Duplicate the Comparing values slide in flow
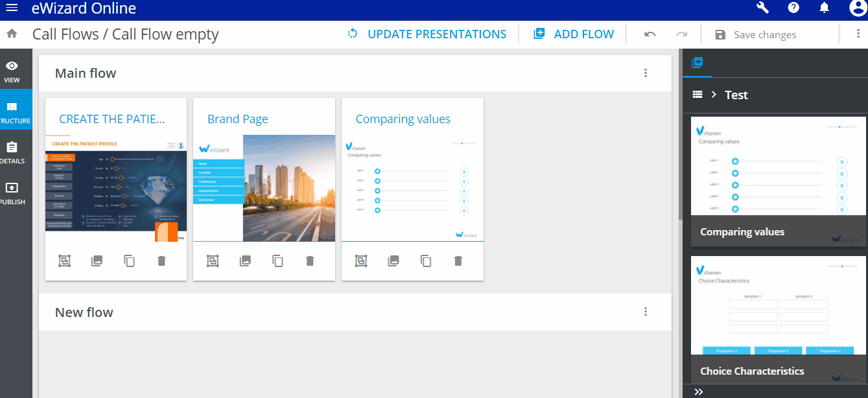868x398 pixels. tap(426, 261)
